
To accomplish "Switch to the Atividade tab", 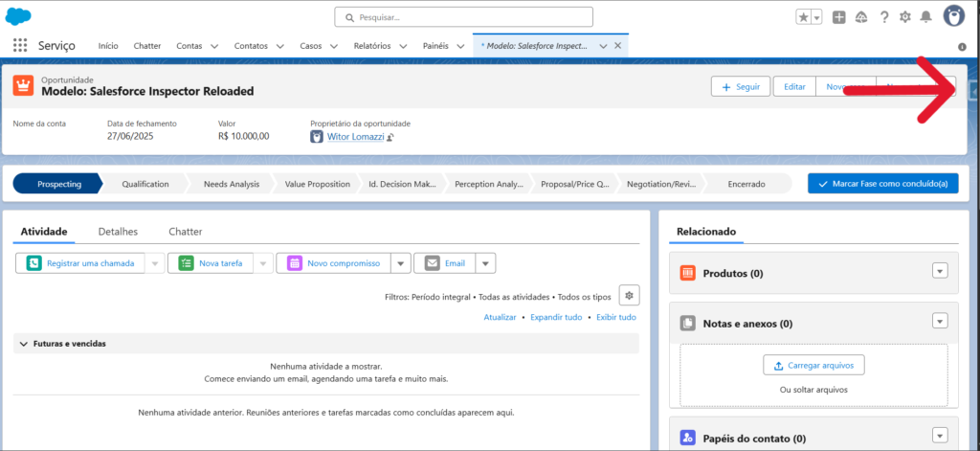I will (x=44, y=232).
